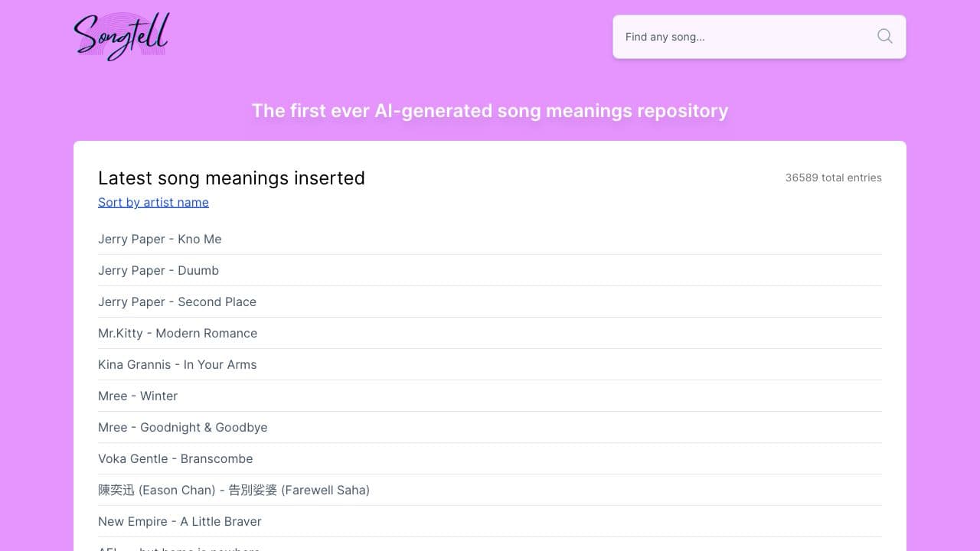Click the '36589 total entries' counter

(x=833, y=178)
